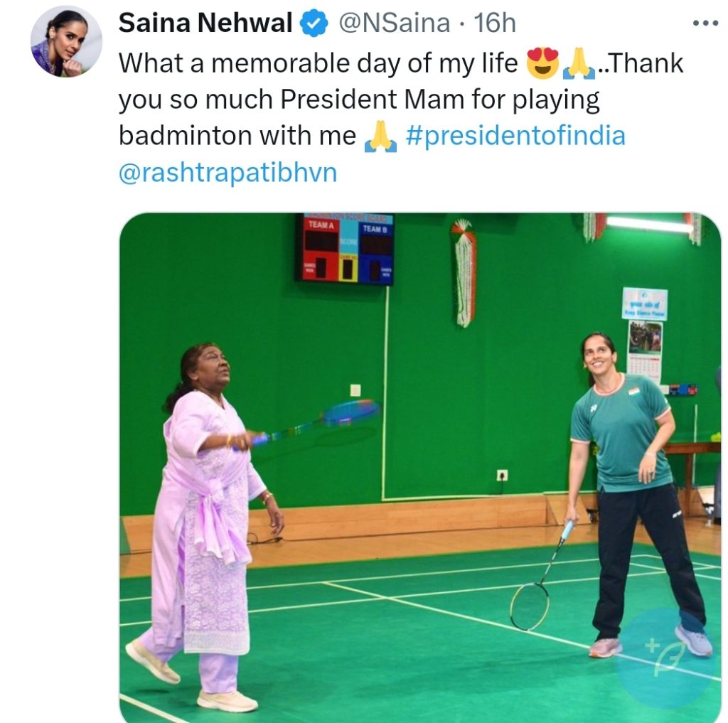Open Saina Nehwal's profile avatar
The height and width of the screenshot is (723, 728).
(x=66, y=41)
